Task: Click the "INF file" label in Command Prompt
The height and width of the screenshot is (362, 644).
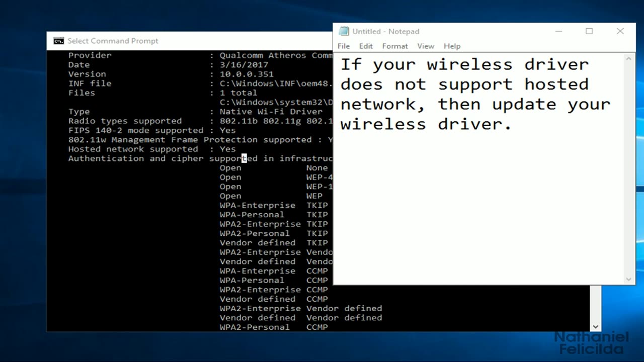Action: 90,83
